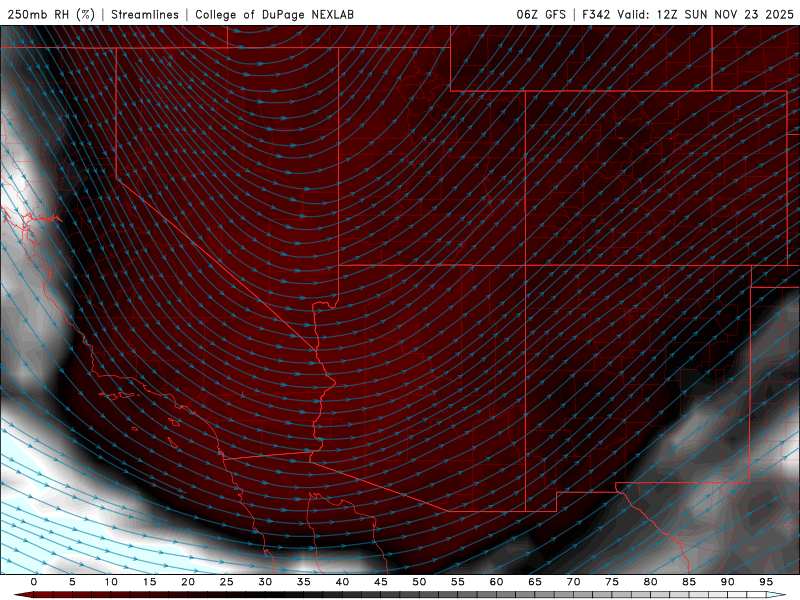Click the colorbar label '25'
The height and width of the screenshot is (600, 800).
tap(227, 582)
